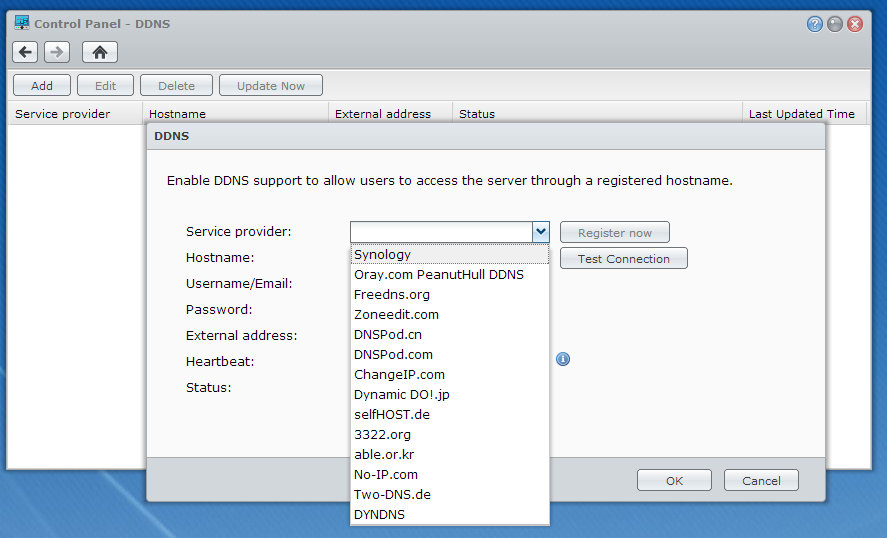Select ChangeIP.com provider option
Viewport: 887px width, 538px height.
[450, 375]
